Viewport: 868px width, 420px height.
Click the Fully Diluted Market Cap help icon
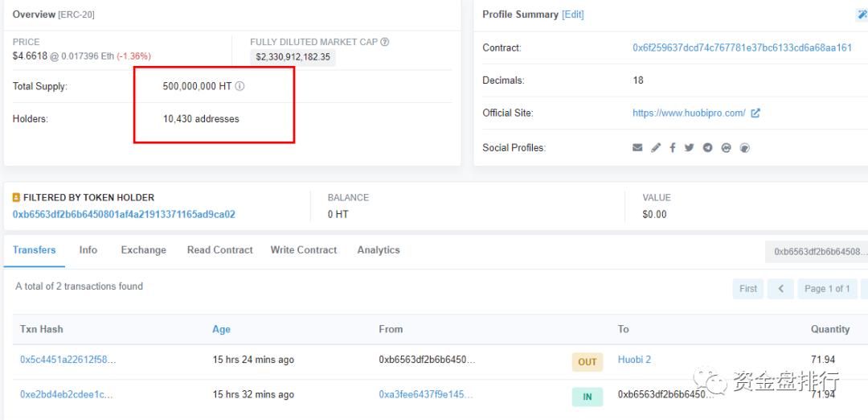385,42
